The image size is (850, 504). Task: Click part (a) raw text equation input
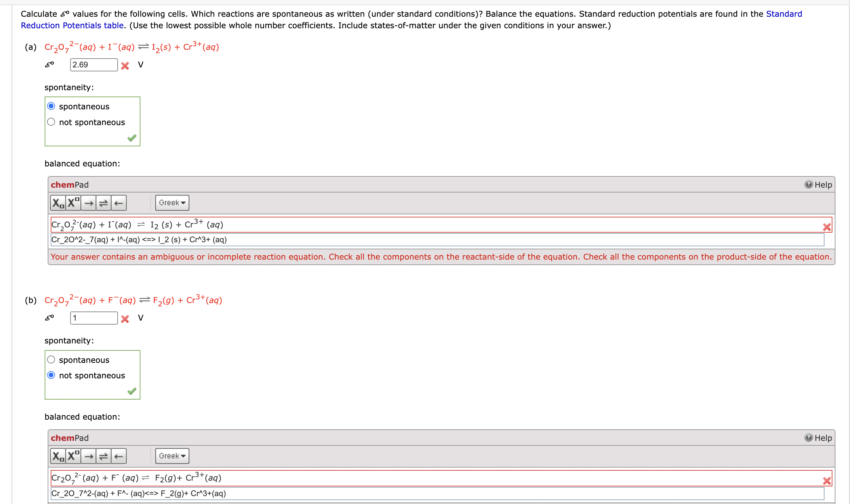pos(437,240)
